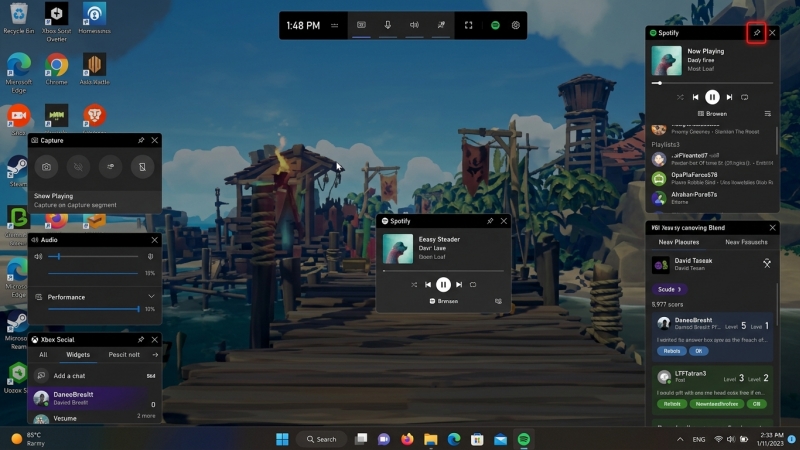
Task: Select the Pescit nolt tab in Xbox Social
Action: coord(124,355)
